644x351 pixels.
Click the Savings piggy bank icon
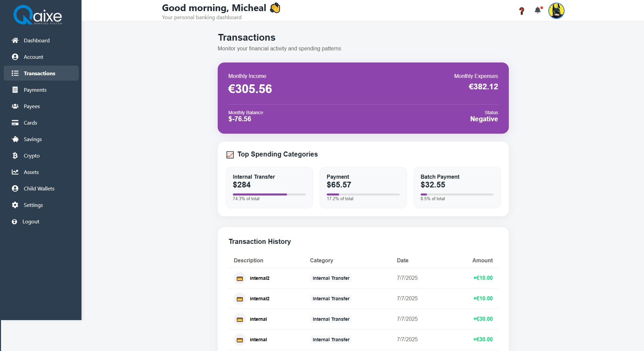coord(15,139)
